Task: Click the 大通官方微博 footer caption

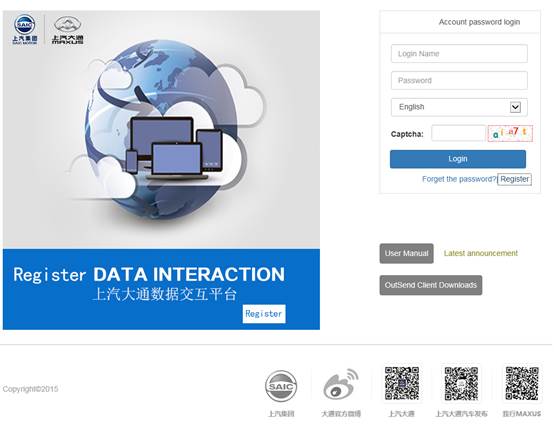Action: 341,414
